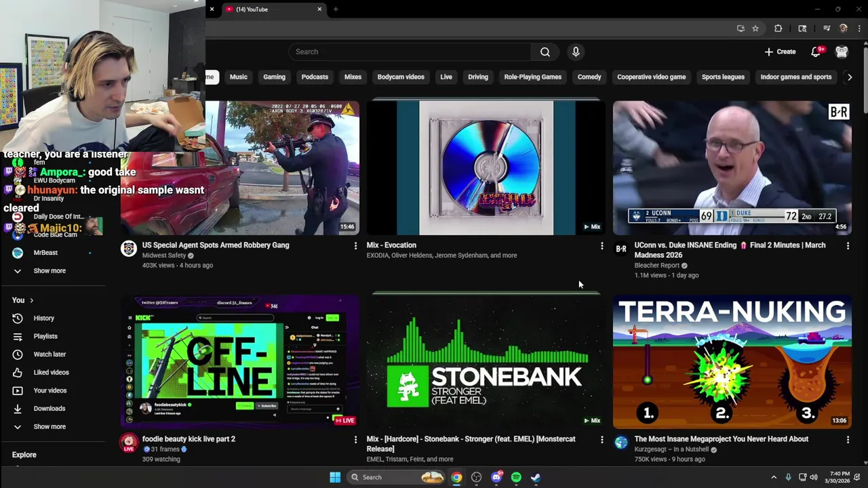Toggle the taskbar volume speaker icon

click(x=814, y=477)
